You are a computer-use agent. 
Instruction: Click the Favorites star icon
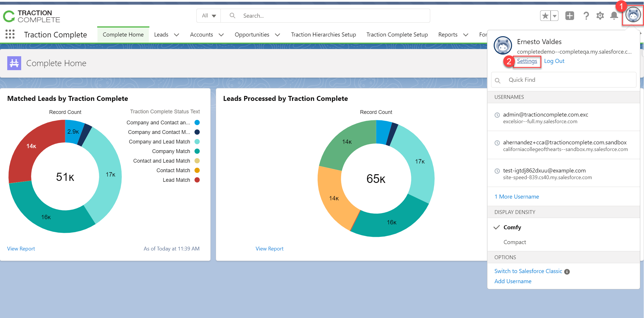point(545,16)
